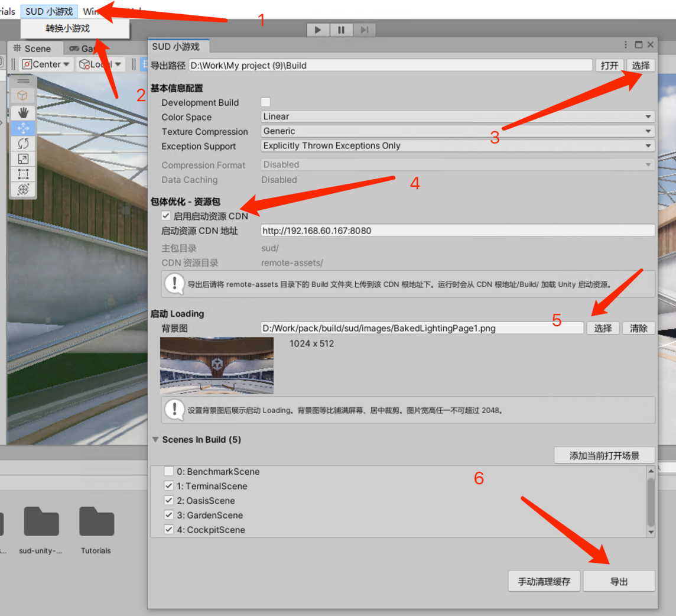This screenshot has height=616, width=676.
Task: Select the Hand (view) tool
Action: click(x=23, y=112)
